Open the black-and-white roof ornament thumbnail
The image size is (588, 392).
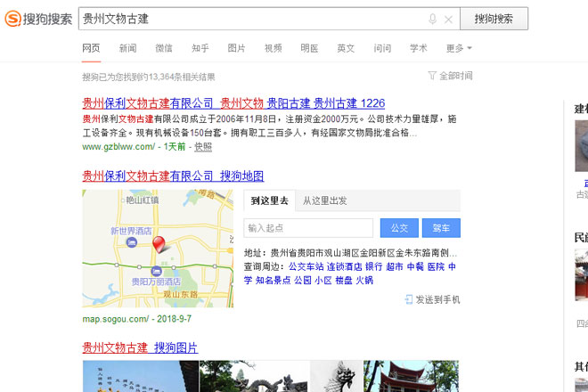[x=337, y=376]
